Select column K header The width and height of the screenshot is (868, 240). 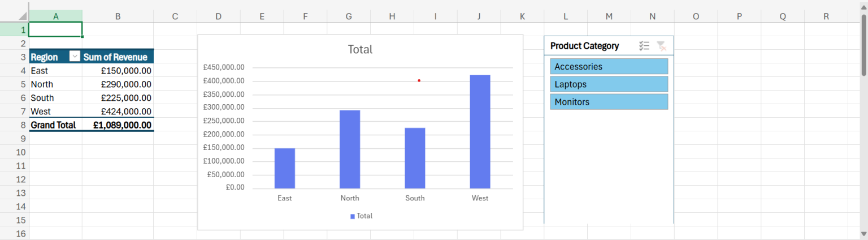coord(522,16)
